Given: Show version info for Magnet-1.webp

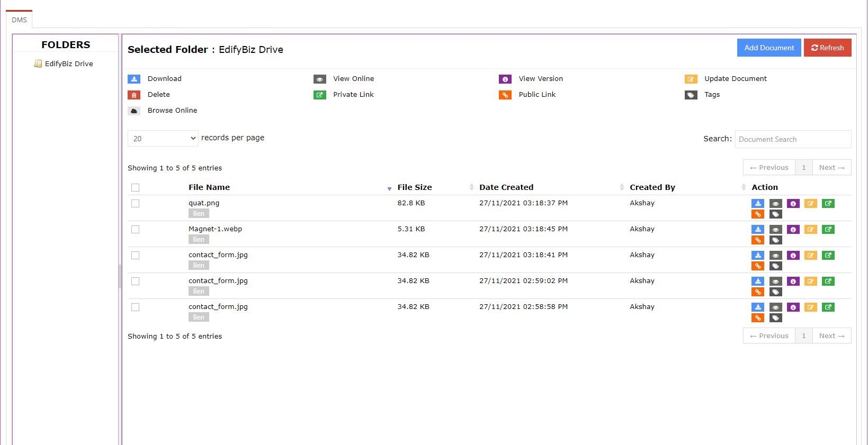Looking at the screenshot, I should [793, 229].
